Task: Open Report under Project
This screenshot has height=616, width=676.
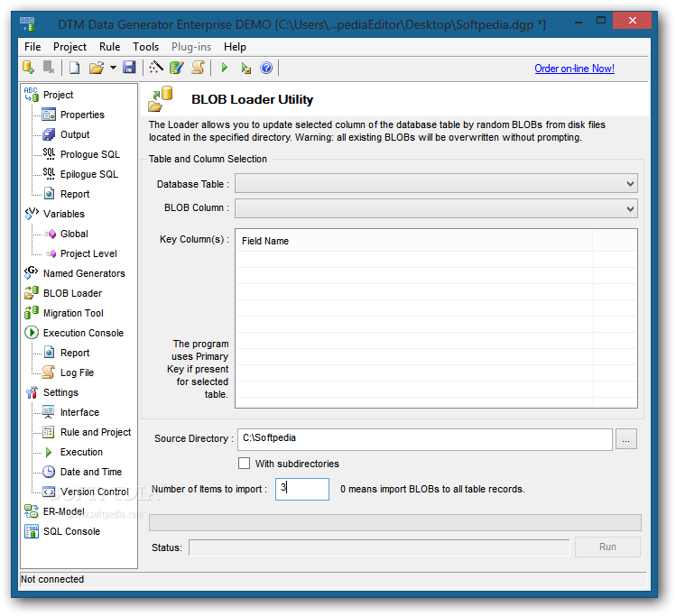Action: [x=75, y=194]
